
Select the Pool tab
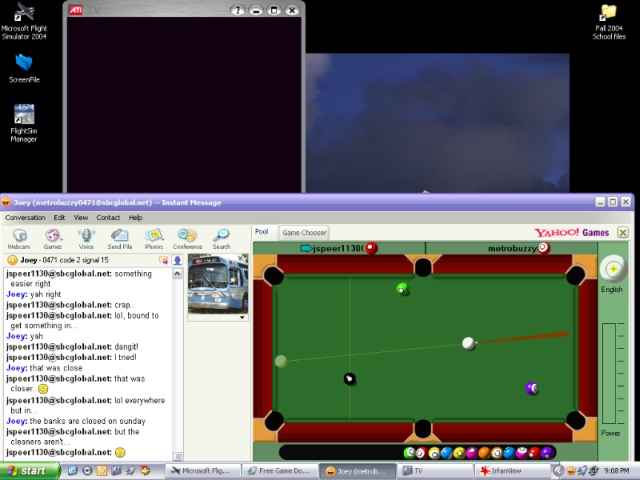(261, 232)
